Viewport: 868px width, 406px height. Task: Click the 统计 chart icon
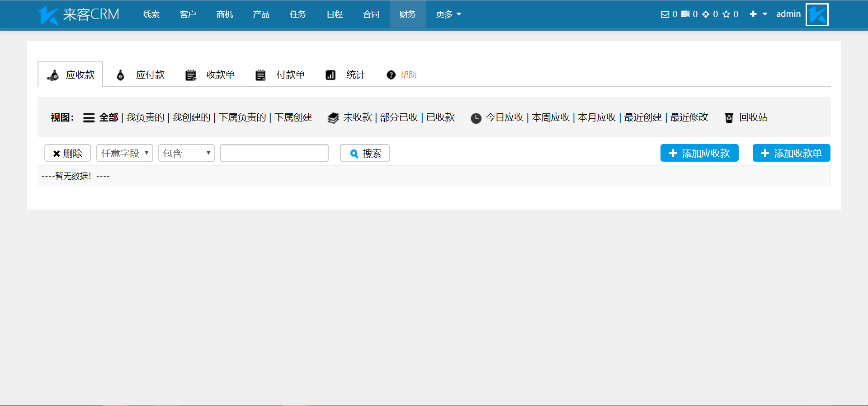pyautogui.click(x=330, y=75)
